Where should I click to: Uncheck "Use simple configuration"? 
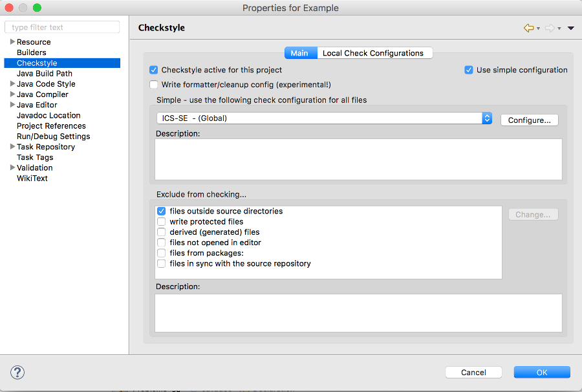point(468,70)
